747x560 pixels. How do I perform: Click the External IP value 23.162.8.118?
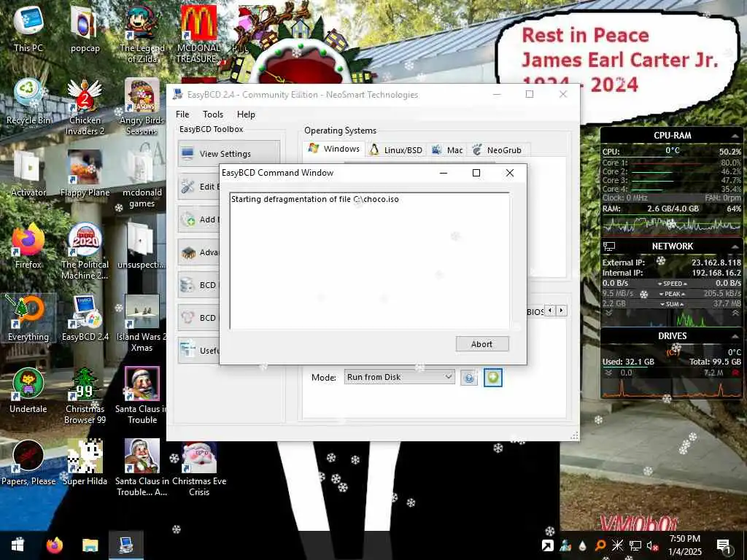(x=716, y=262)
